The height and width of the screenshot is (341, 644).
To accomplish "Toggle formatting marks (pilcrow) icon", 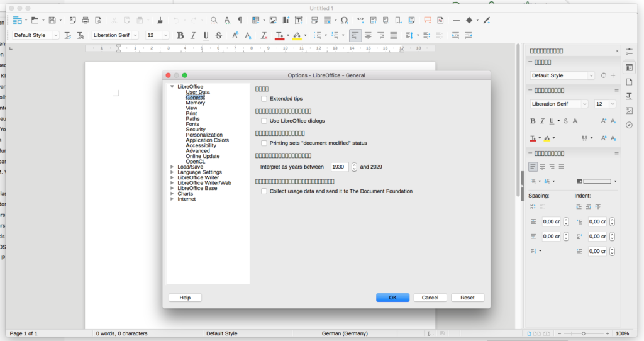I will (240, 20).
